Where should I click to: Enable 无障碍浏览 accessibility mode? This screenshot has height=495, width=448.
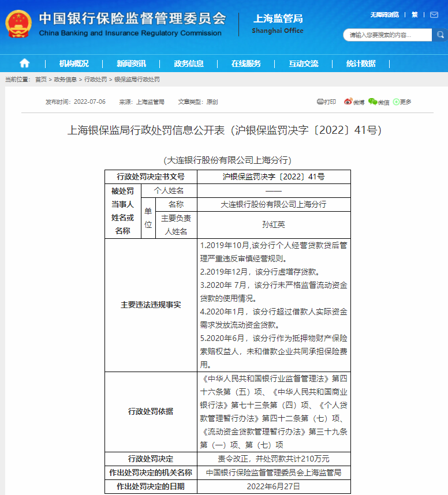click(x=384, y=15)
